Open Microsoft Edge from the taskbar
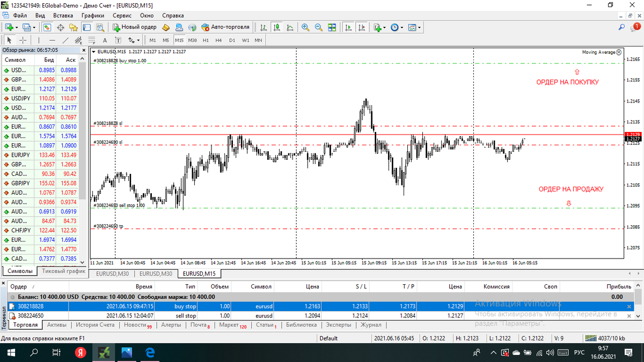The height and width of the screenshot is (362, 644). coord(150,352)
